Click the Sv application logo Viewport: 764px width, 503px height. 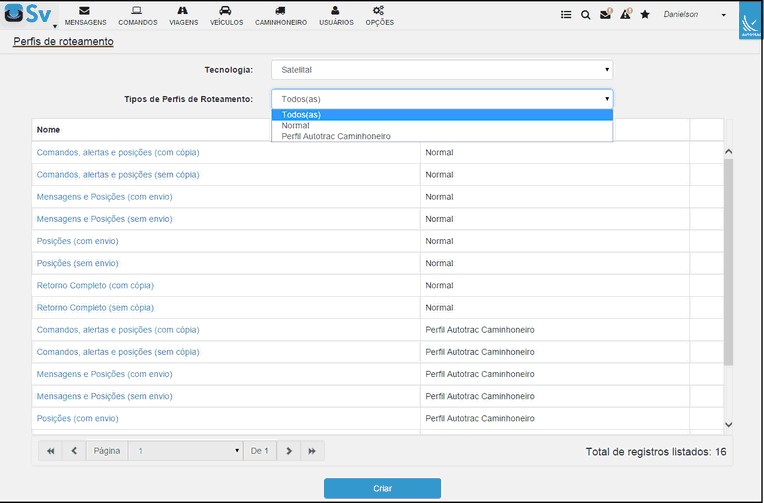click(x=28, y=14)
